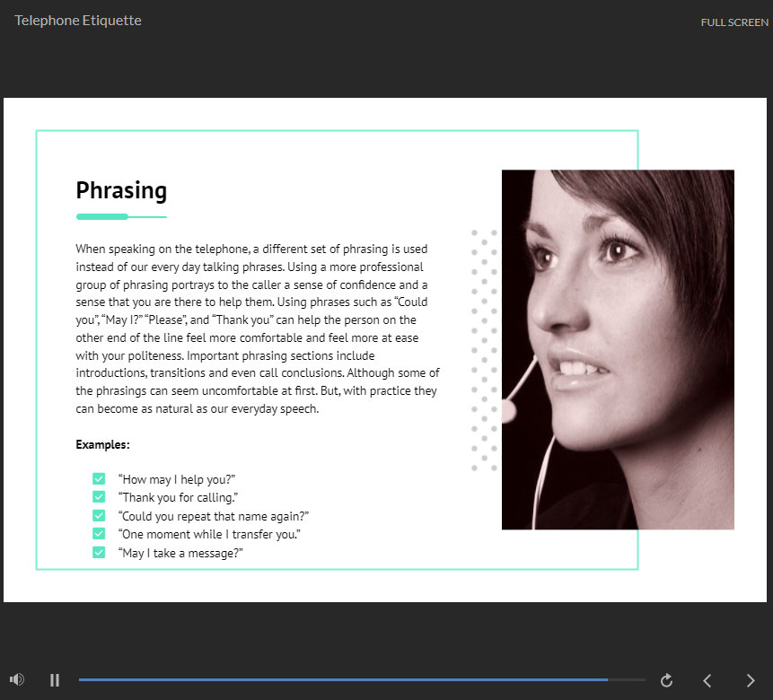Viewport: 773px width, 700px height.
Task: Seek to the unplayed grey end of progress bar
Action: (627, 680)
